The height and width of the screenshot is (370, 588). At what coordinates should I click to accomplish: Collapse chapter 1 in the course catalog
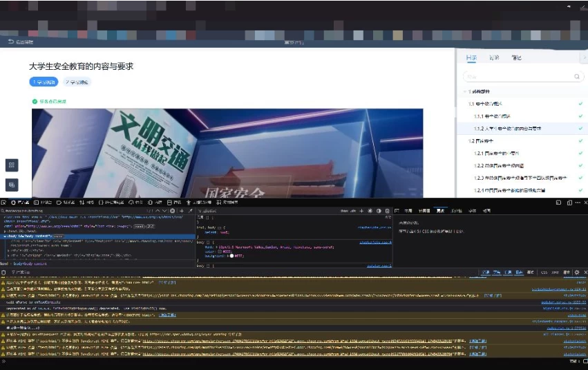465,91
